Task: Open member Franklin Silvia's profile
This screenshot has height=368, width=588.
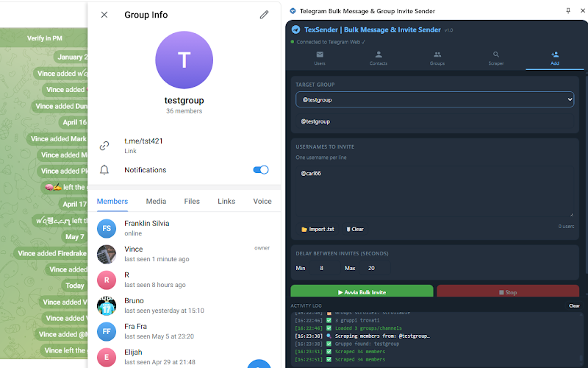Action: (x=184, y=228)
